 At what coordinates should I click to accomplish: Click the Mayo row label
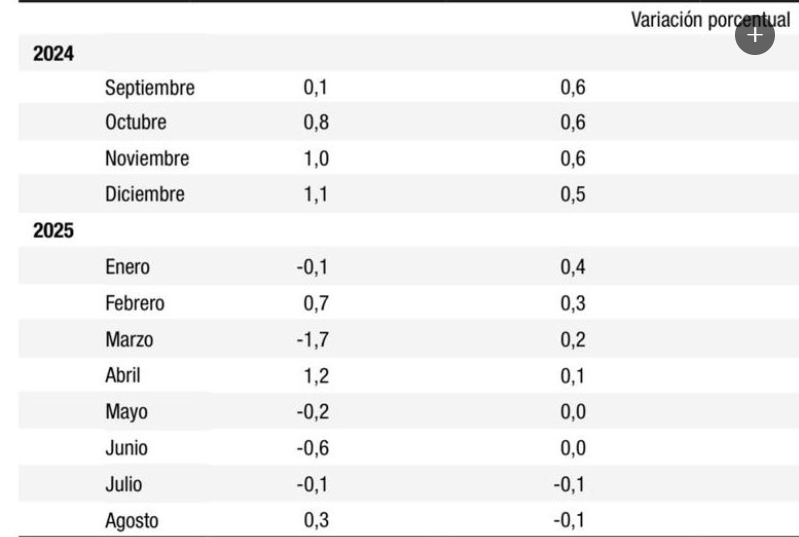pos(127,412)
